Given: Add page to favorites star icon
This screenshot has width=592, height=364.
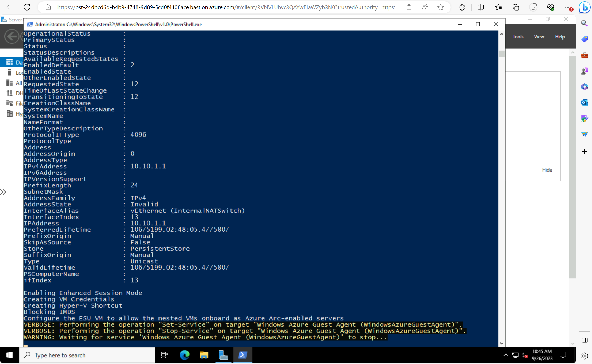Looking at the screenshot, I should click(x=440, y=7).
